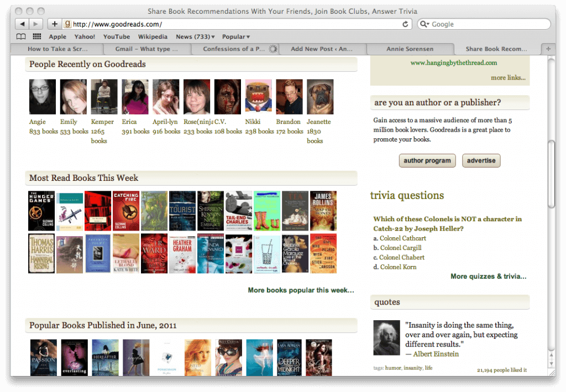Click "21,194 people liked it" text
This screenshot has height=392, width=566.
(x=502, y=370)
